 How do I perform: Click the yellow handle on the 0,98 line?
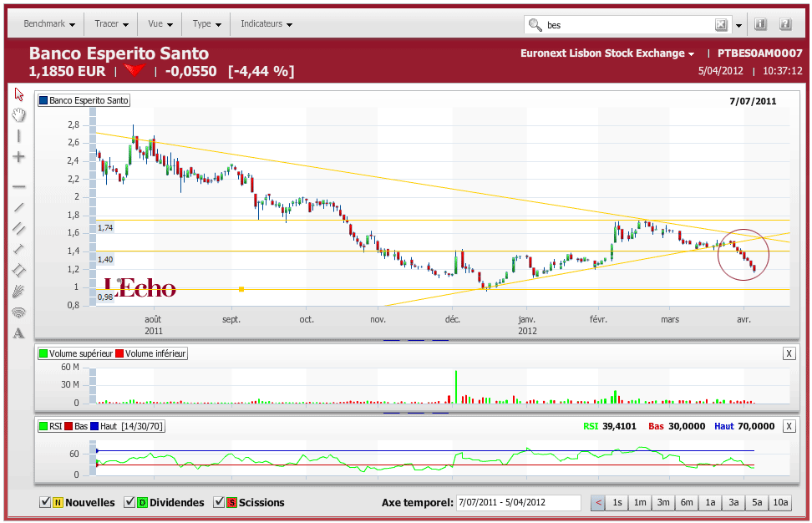241,289
